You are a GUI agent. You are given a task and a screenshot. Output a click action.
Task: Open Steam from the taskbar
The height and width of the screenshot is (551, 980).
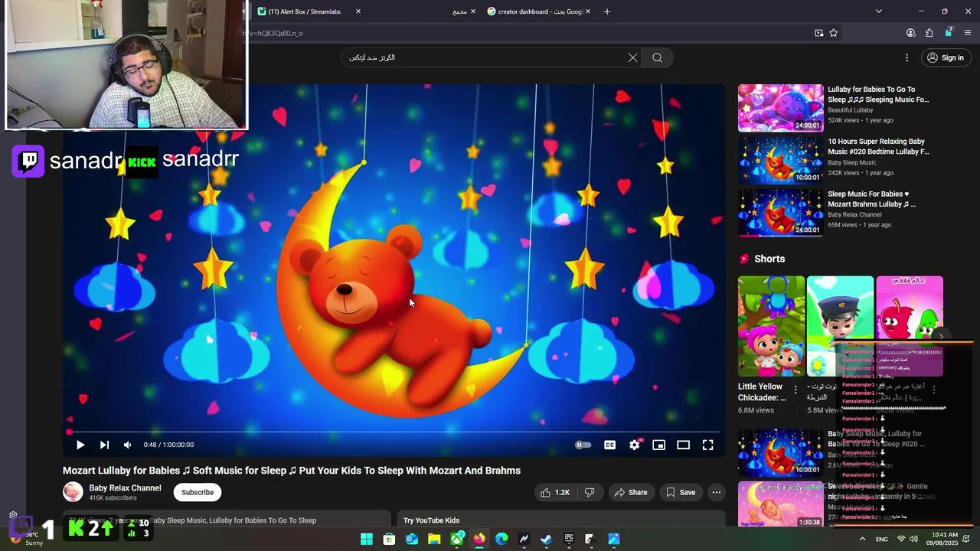[x=546, y=539]
